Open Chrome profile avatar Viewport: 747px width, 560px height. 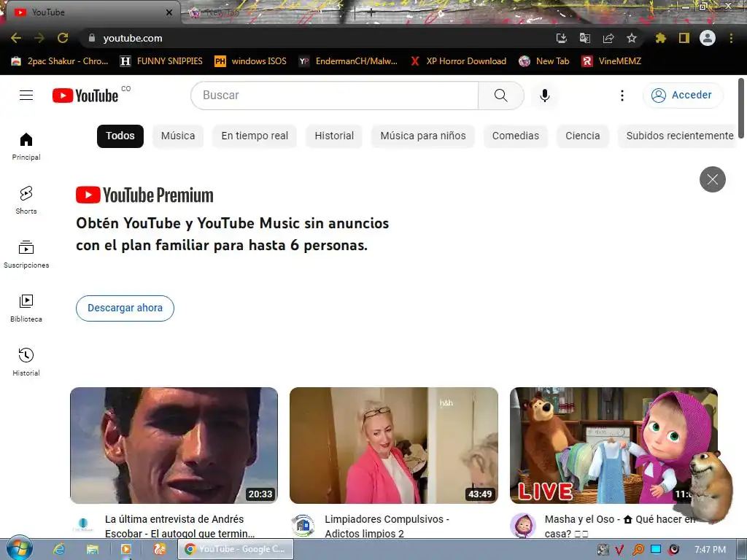[708, 38]
